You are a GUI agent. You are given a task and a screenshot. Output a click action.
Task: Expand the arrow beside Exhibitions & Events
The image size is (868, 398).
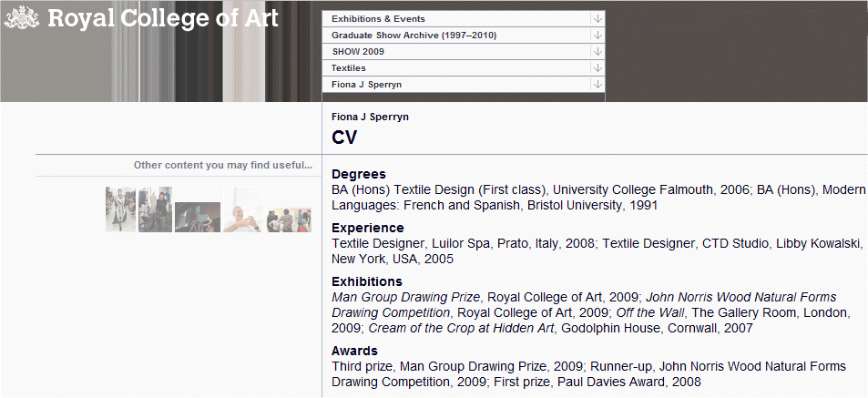(597, 19)
